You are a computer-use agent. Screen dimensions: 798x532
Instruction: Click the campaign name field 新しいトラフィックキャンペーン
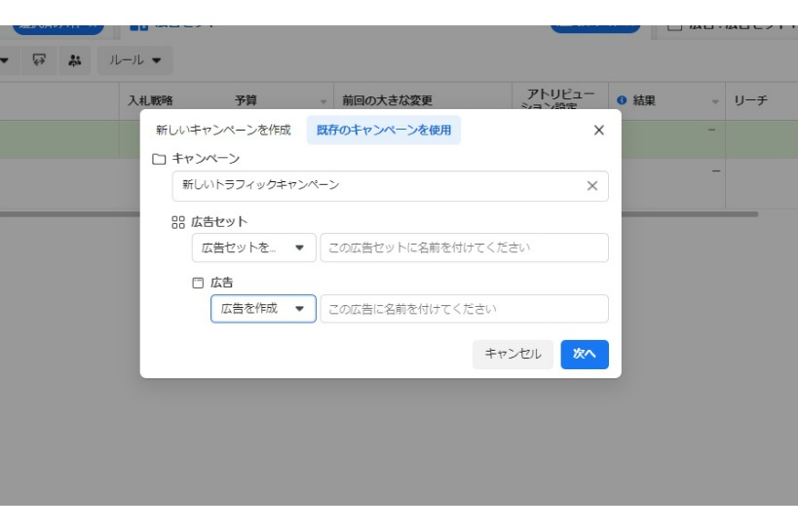click(390, 186)
